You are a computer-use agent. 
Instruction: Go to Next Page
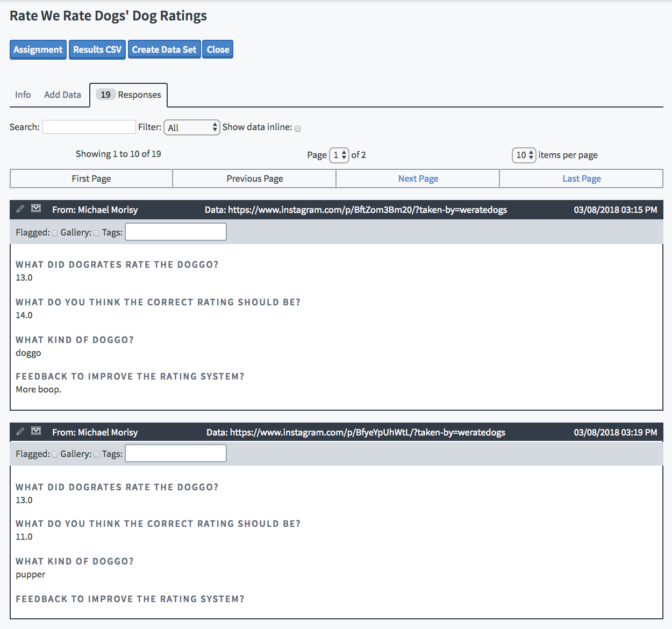(x=418, y=178)
